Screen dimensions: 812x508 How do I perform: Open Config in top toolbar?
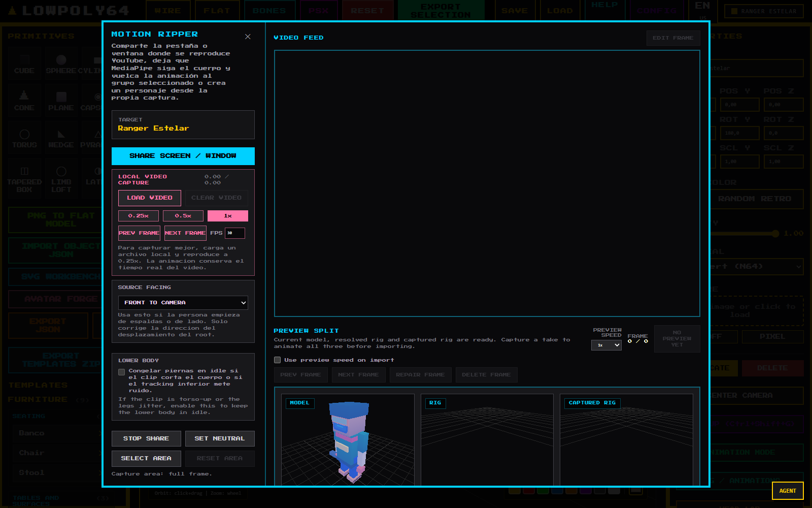tap(657, 11)
